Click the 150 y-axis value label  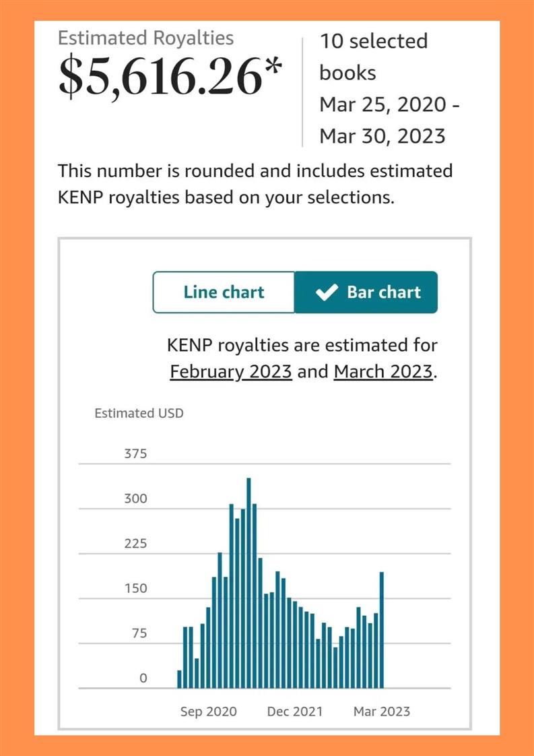[x=135, y=588]
